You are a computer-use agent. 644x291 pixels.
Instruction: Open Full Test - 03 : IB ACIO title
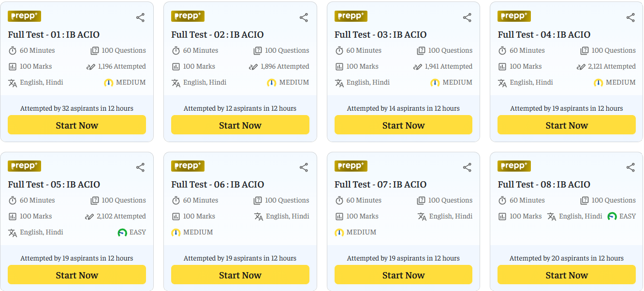pyautogui.click(x=380, y=34)
